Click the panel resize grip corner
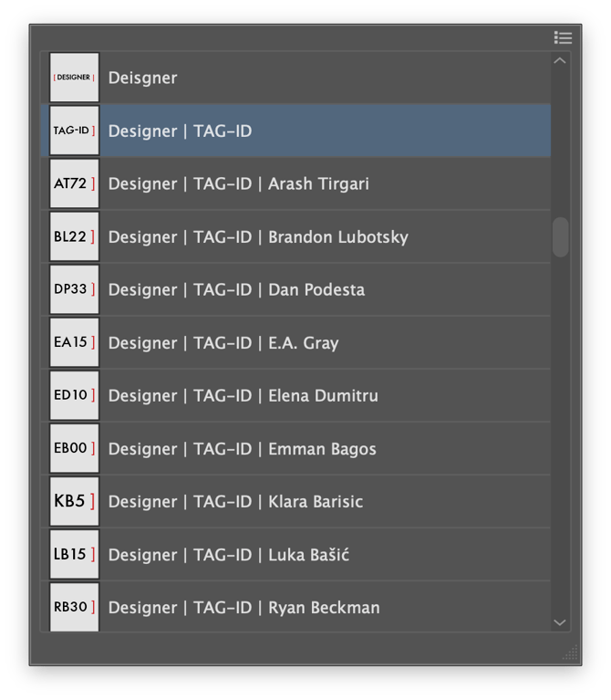 click(x=571, y=653)
